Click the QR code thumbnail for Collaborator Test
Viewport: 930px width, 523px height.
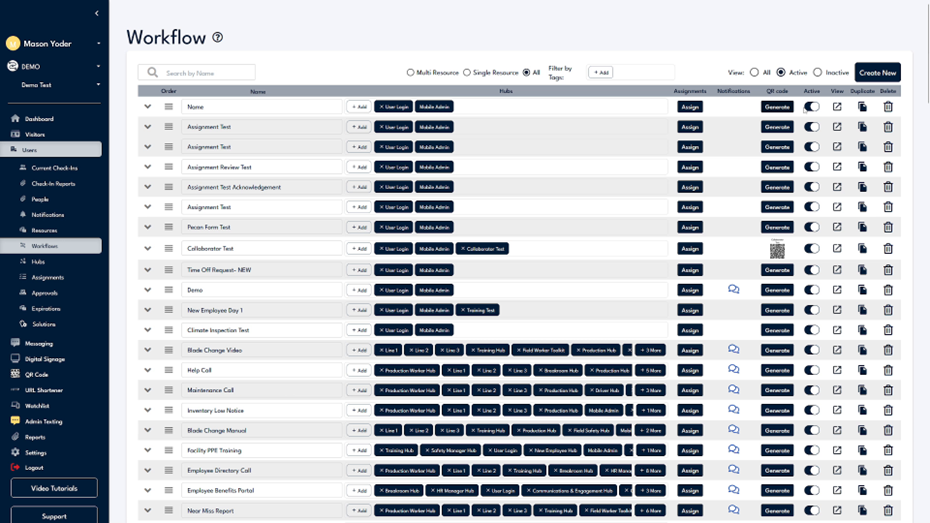[777, 249]
